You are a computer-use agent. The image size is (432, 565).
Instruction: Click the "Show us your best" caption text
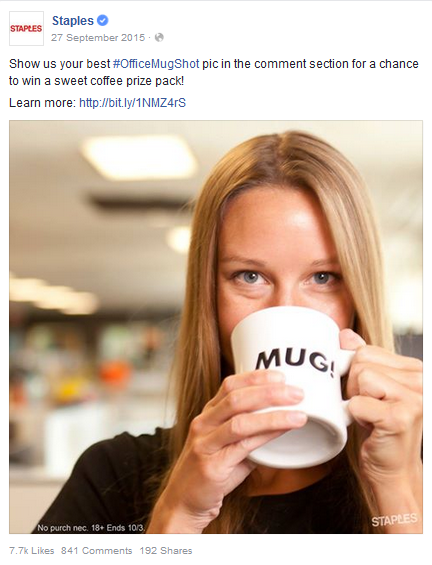(x=59, y=64)
